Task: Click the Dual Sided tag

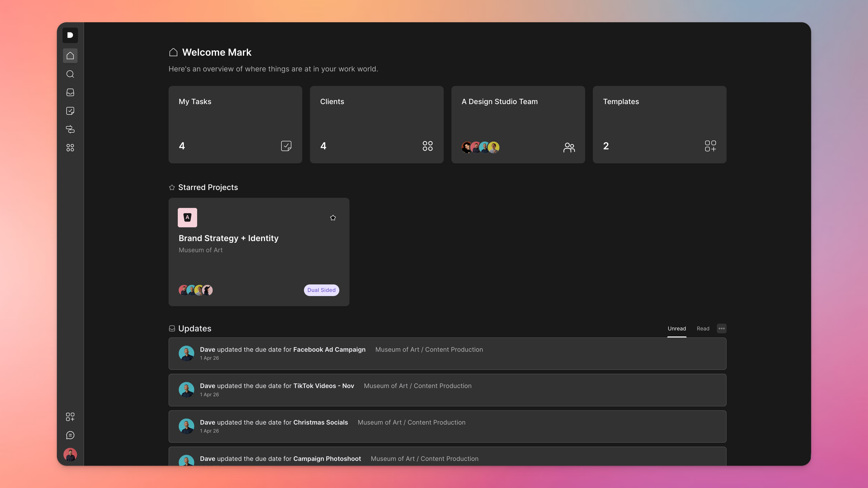Action: [321, 290]
